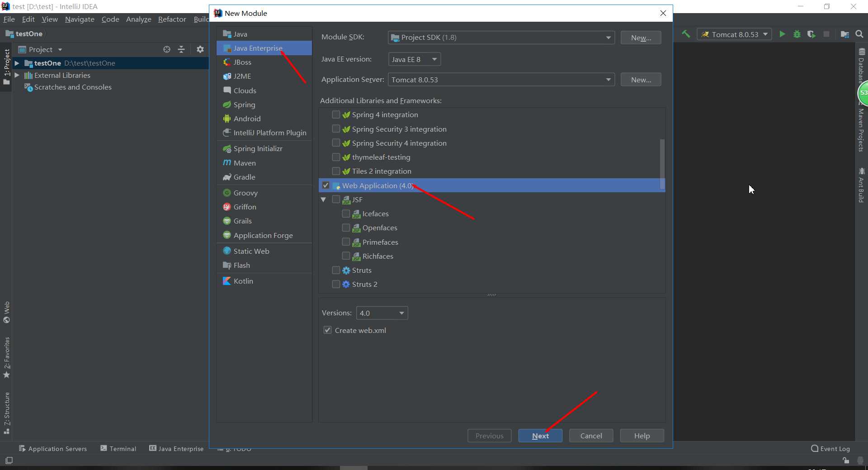Viewport: 868px width, 470px height.
Task: Choose Static Web module type
Action: pyautogui.click(x=264, y=251)
